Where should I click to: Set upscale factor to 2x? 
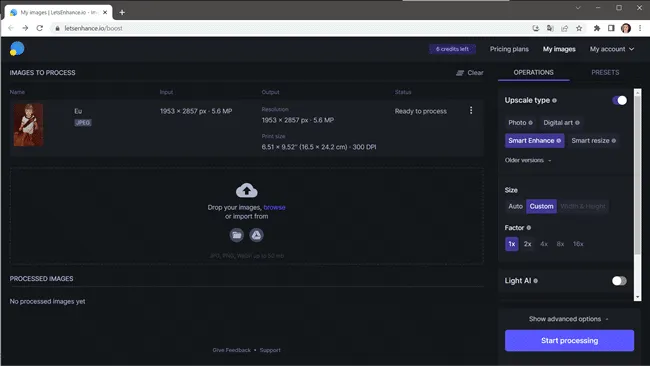pyautogui.click(x=527, y=244)
